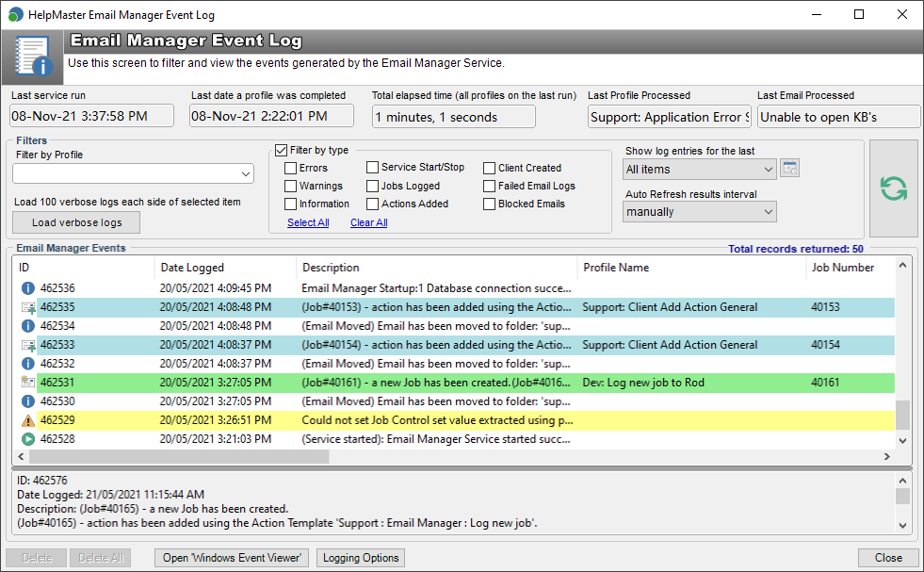Click the Last Email Processed field
This screenshot has width=924, height=572.
click(x=839, y=117)
